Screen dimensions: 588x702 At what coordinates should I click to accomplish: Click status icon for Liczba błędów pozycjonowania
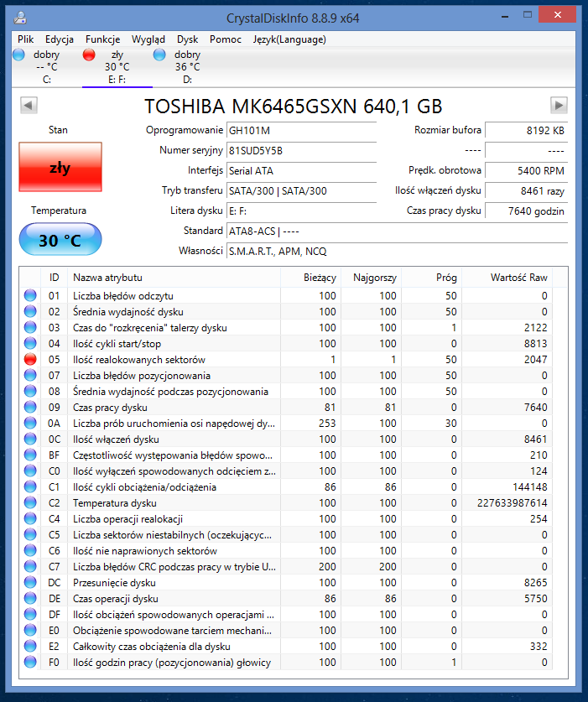30,375
